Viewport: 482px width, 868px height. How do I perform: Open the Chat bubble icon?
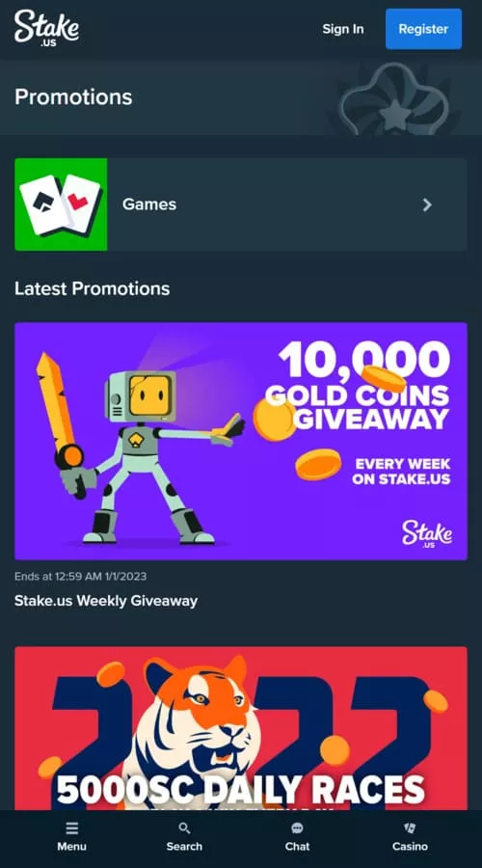coord(297,828)
